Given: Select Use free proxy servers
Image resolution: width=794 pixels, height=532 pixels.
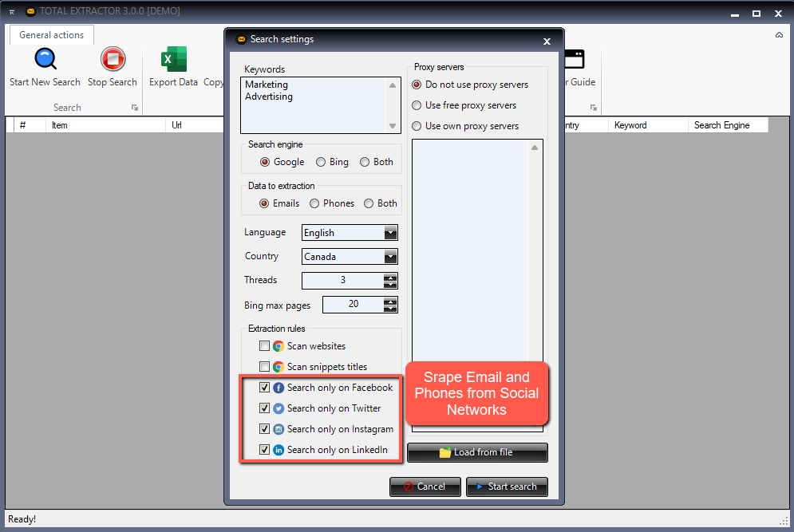Looking at the screenshot, I should click(417, 105).
